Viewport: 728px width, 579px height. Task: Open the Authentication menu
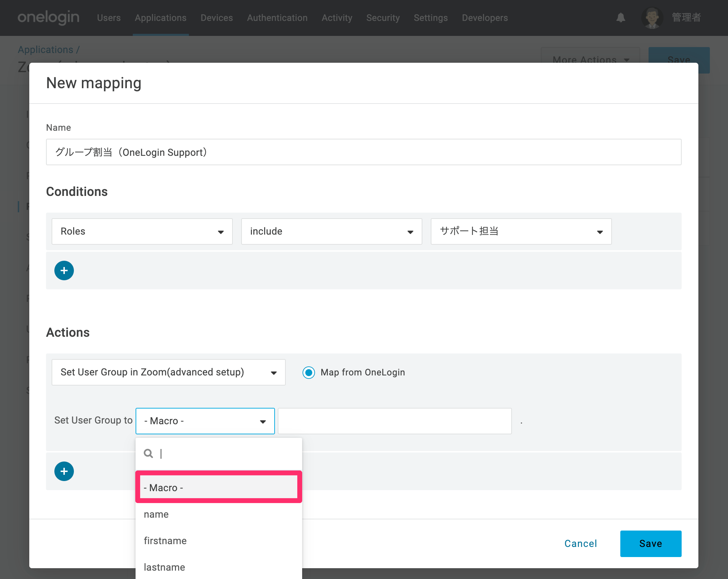pyautogui.click(x=277, y=18)
